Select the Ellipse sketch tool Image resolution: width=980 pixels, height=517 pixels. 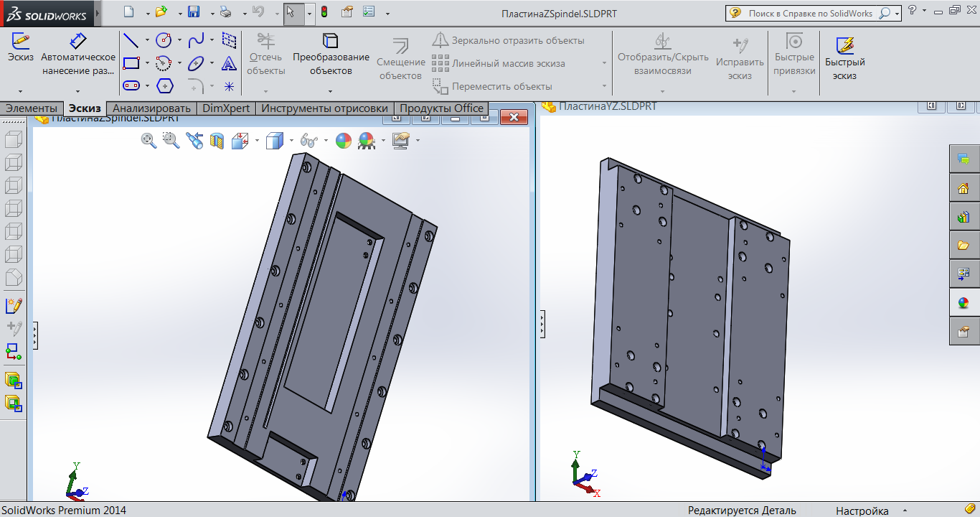(196, 63)
